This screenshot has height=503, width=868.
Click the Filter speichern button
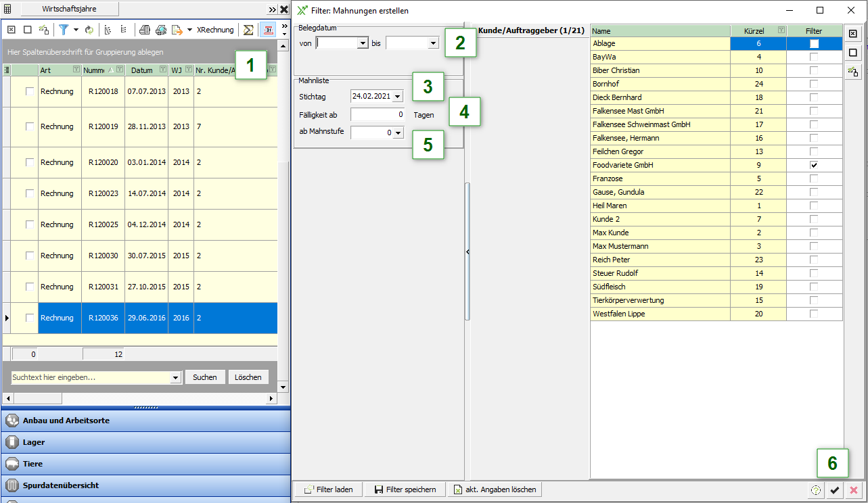405,489
